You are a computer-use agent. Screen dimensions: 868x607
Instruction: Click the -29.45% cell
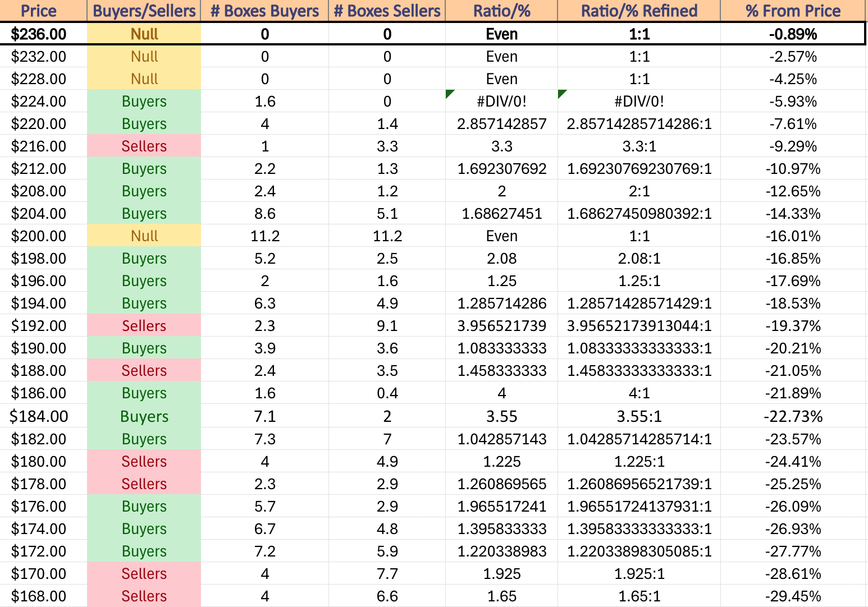793,596
